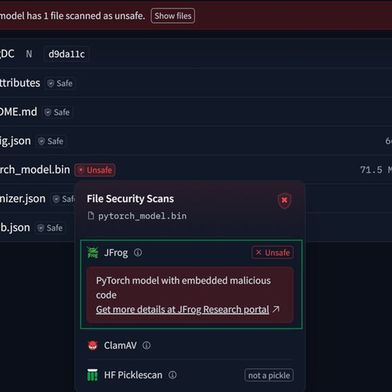Click the 'not a pickle' status label
Screen dimensions: 392x392
269,375
